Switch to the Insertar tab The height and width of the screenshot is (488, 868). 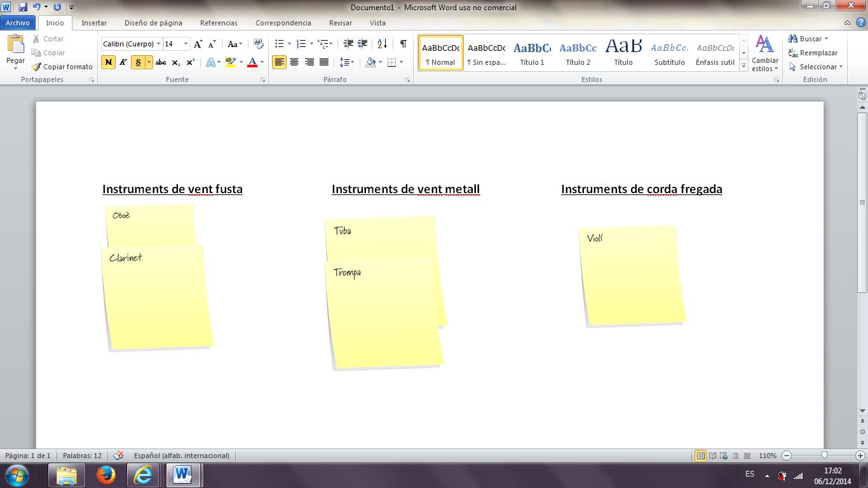[94, 23]
